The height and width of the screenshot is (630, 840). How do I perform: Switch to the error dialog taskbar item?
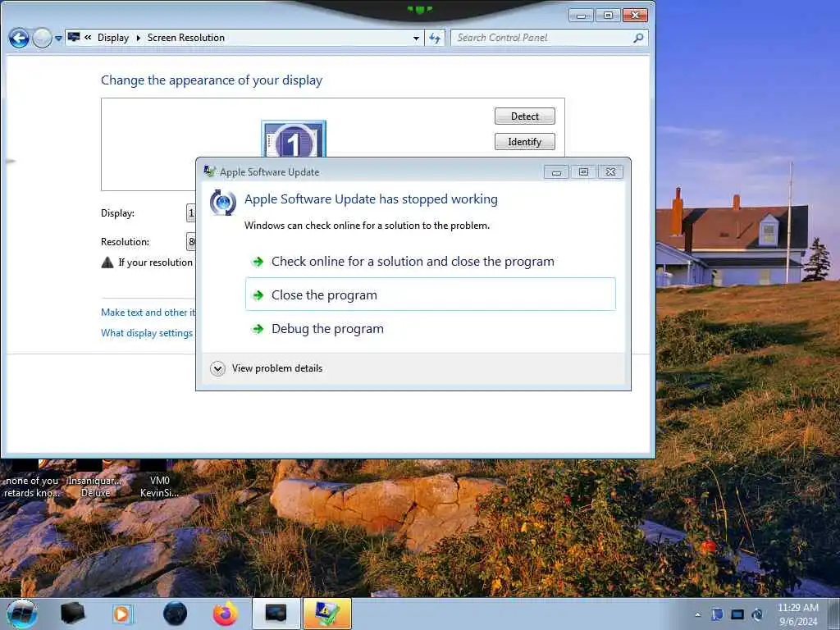pos(327,614)
